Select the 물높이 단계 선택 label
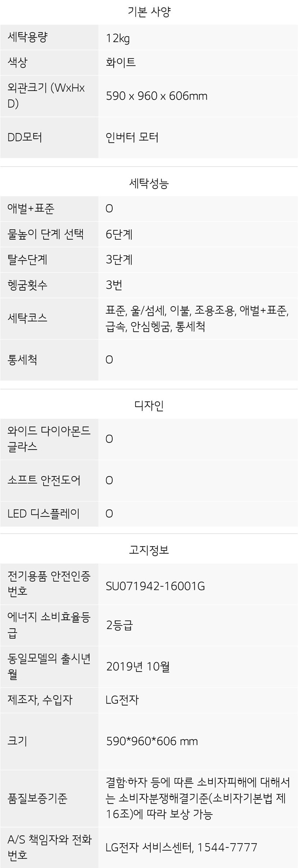Viewport: 298px width, 868px height. coord(45,234)
